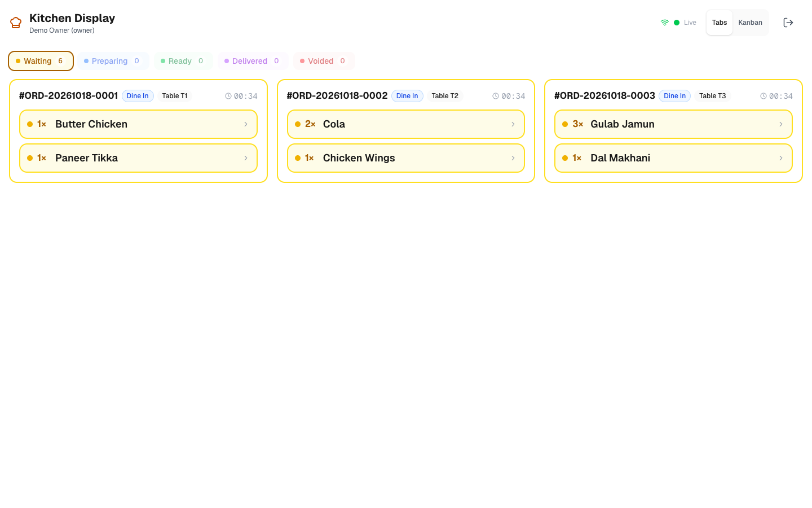Click the Kitchen Display title
Viewport: 812px width, 508px height.
point(72,18)
